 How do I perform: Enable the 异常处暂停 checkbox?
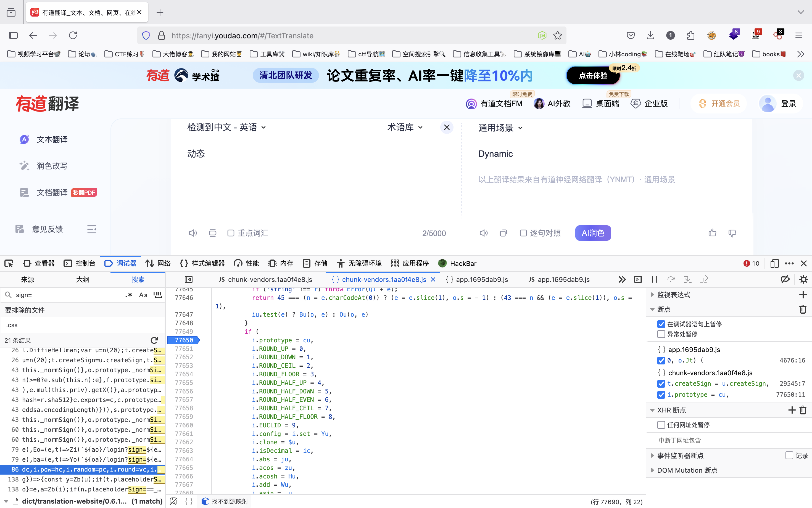(x=661, y=334)
